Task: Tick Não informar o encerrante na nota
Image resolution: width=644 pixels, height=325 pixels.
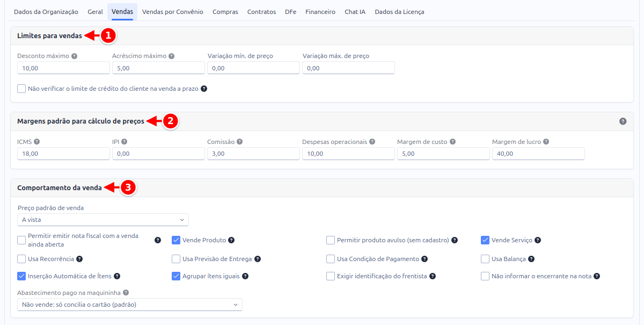Action: pos(485,276)
